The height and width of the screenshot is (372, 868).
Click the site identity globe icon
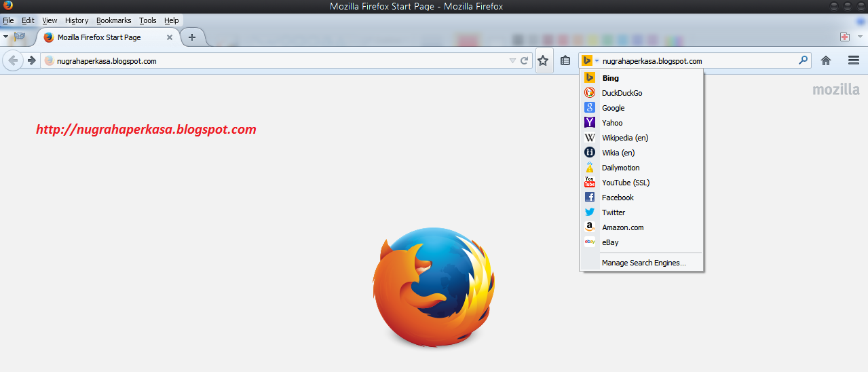tap(49, 60)
